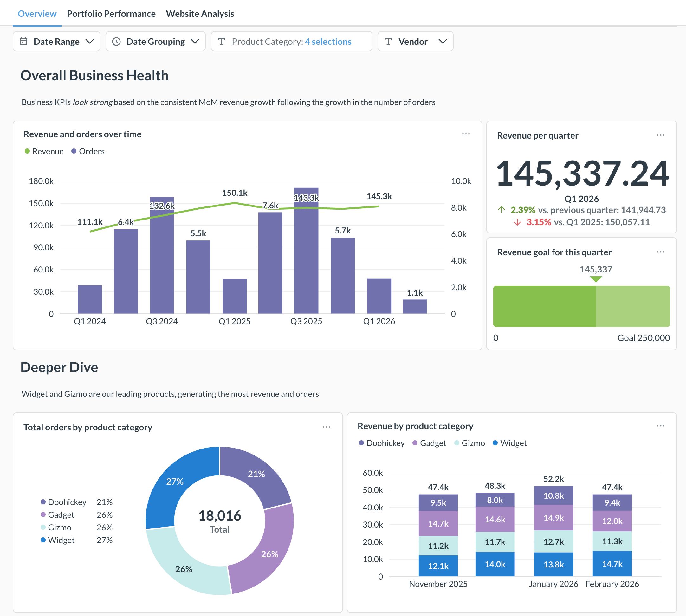Click the 5.7k orders bar
Image resolution: width=686 pixels, height=616 pixels.
coord(342,276)
